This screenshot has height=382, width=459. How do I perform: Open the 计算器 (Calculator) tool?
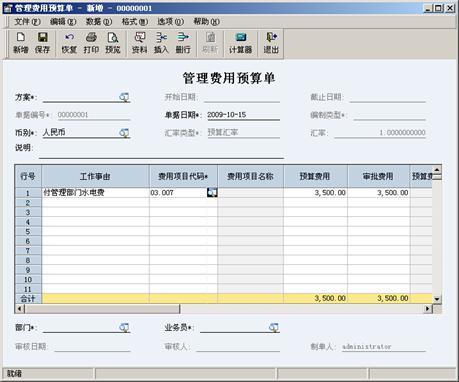coord(241,43)
